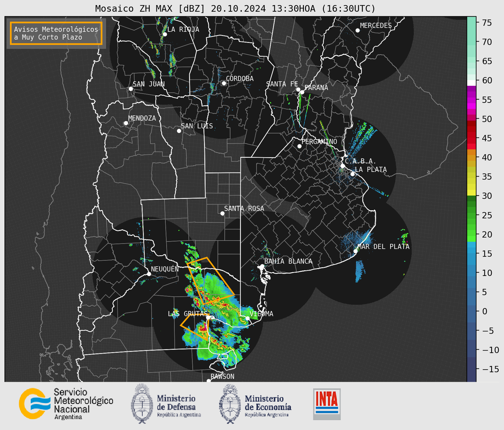Click the VIEDMA city marker dot
Viewport: 504px width, 430px height.
pos(247,318)
